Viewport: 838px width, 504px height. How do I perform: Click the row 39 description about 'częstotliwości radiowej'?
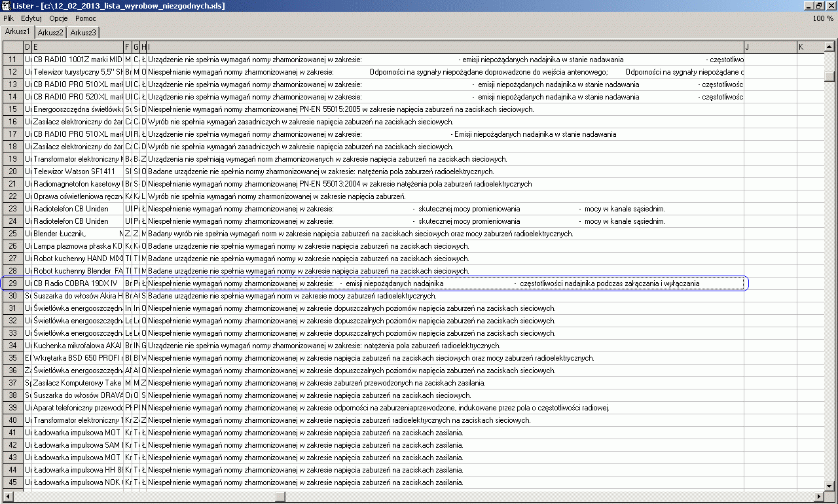[x=445, y=408]
